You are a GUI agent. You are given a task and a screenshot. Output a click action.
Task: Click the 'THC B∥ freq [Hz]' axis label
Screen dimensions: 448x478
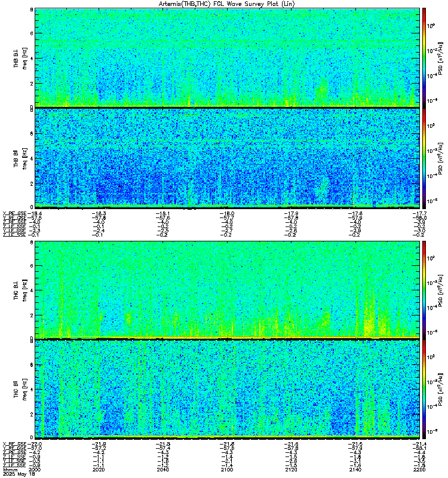coord(20,390)
